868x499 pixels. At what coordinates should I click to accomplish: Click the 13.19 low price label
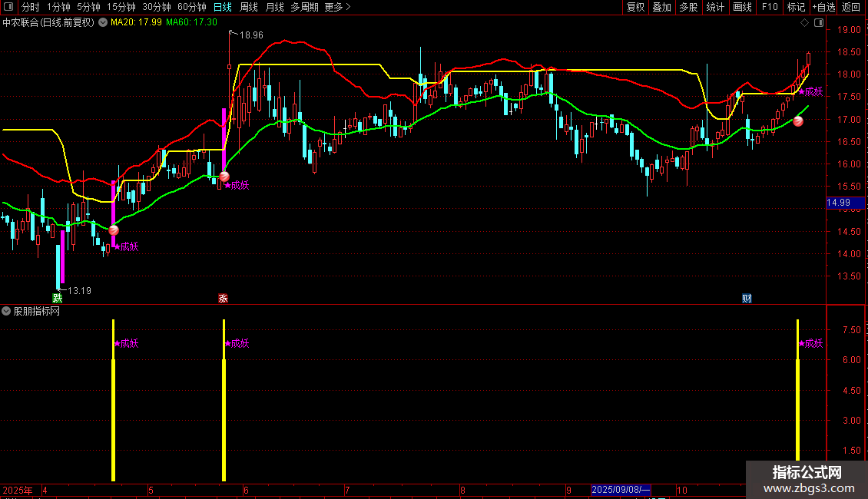pyautogui.click(x=79, y=290)
